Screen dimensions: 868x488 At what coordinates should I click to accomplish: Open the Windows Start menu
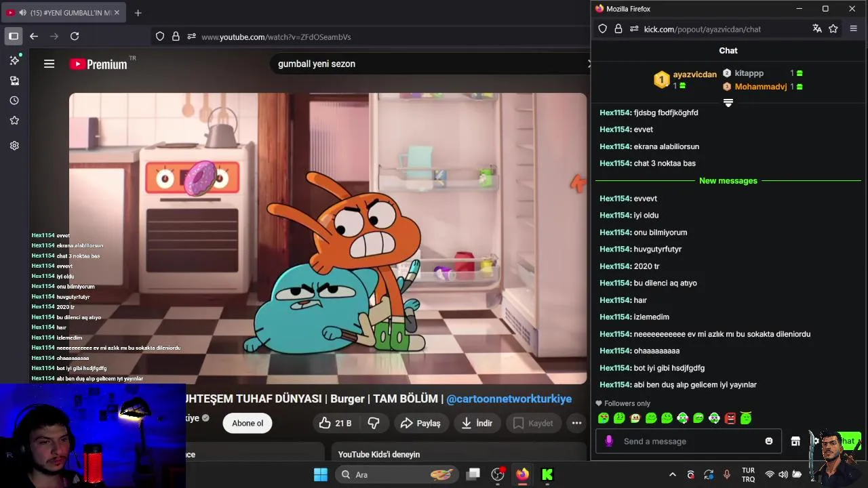tap(321, 474)
